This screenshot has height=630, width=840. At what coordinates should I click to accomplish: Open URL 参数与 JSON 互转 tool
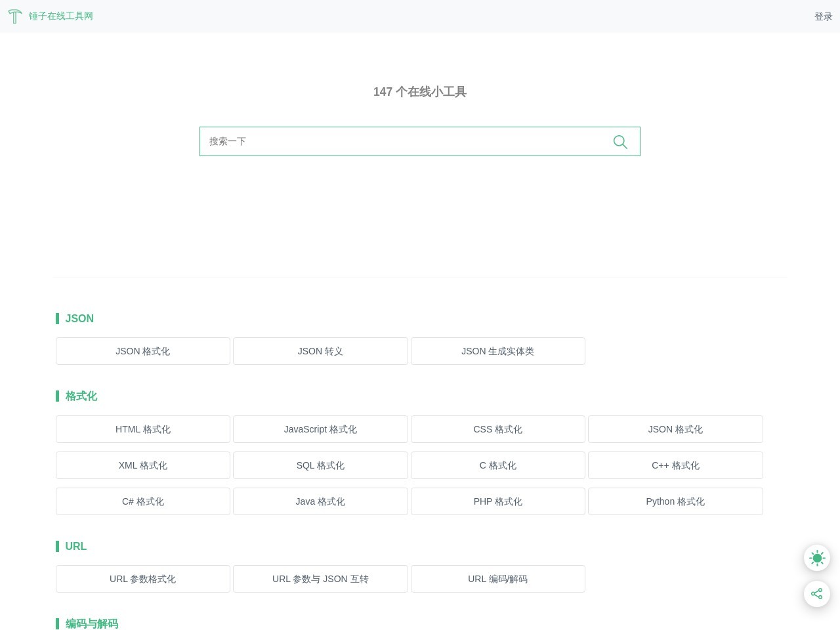click(320, 579)
